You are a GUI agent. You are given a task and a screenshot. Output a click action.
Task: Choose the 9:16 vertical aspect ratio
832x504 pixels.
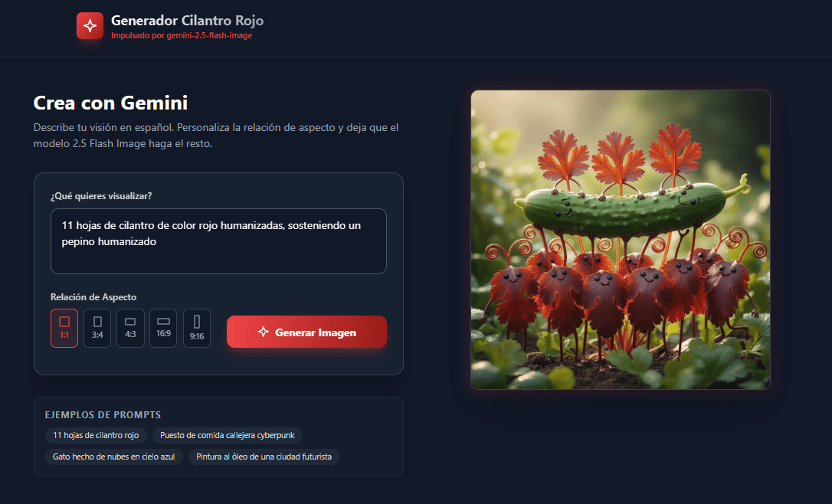click(197, 328)
